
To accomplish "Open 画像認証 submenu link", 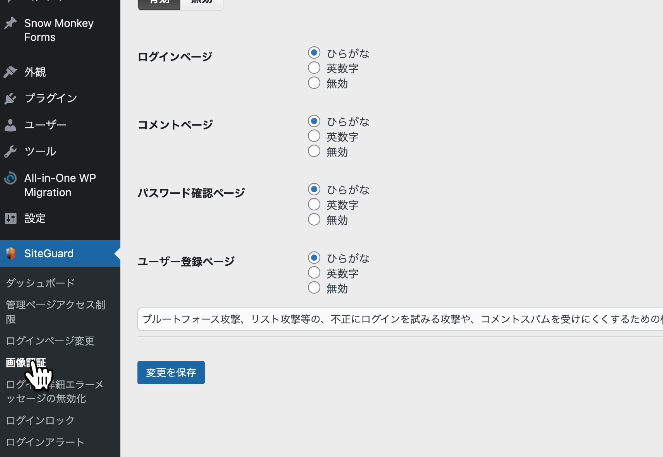I will 26,362.
